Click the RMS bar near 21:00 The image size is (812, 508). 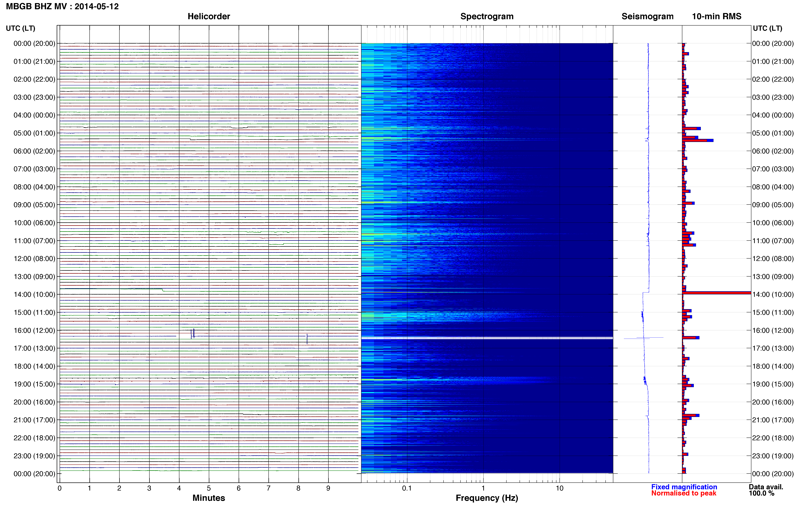[691, 416]
